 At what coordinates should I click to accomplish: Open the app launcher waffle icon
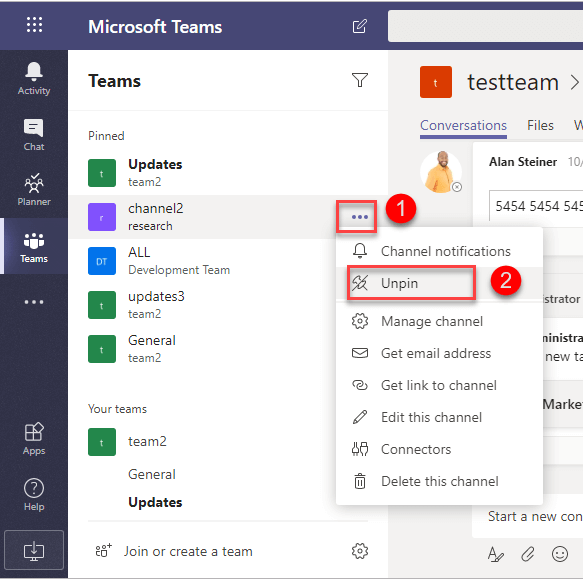34,25
